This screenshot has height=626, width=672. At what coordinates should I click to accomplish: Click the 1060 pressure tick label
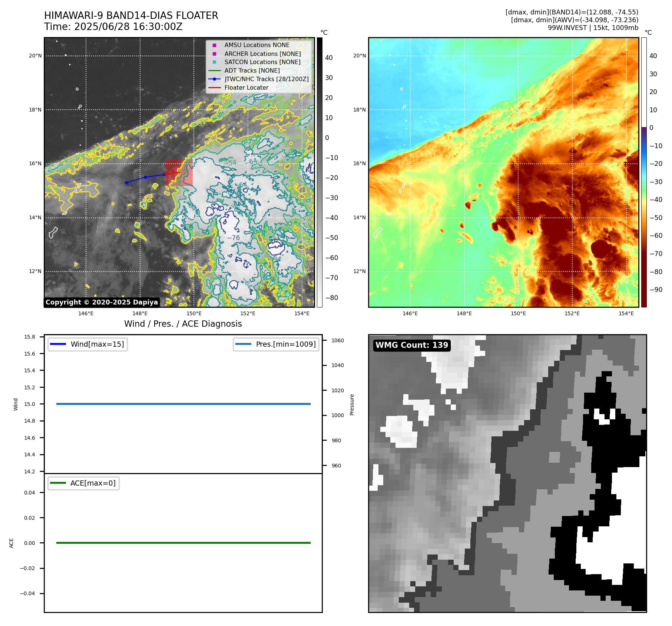point(338,340)
